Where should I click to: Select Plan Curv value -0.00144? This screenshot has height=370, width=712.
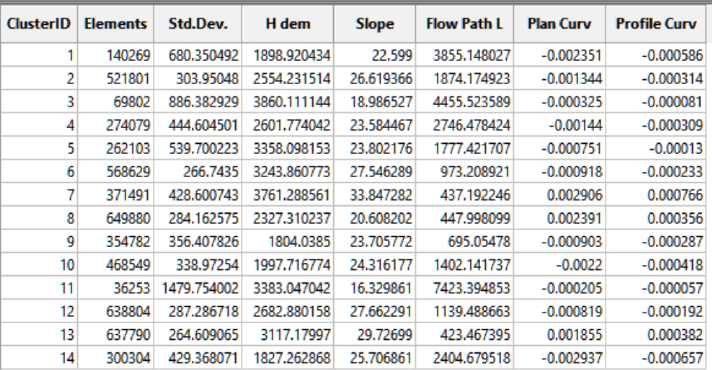click(x=559, y=125)
